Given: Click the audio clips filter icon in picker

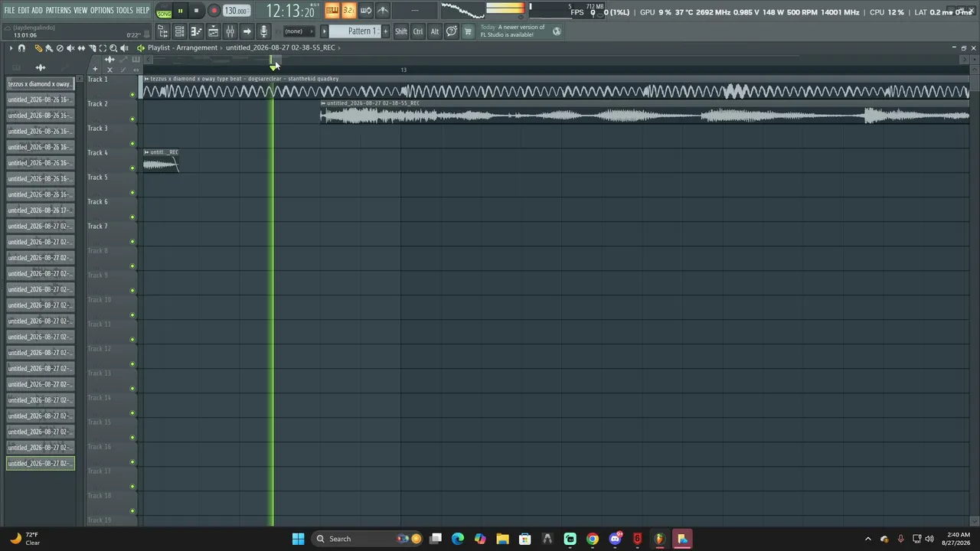Looking at the screenshot, I should 41,67.
